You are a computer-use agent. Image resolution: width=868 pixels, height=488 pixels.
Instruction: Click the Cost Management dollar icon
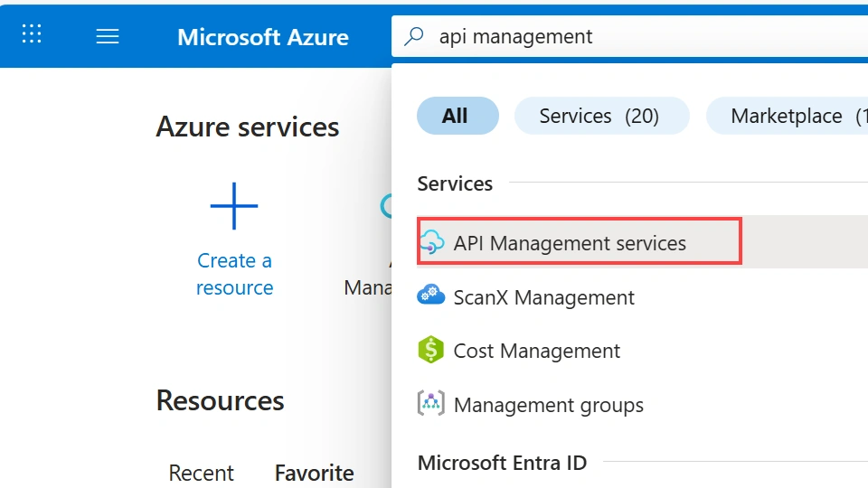coord(430,349)
